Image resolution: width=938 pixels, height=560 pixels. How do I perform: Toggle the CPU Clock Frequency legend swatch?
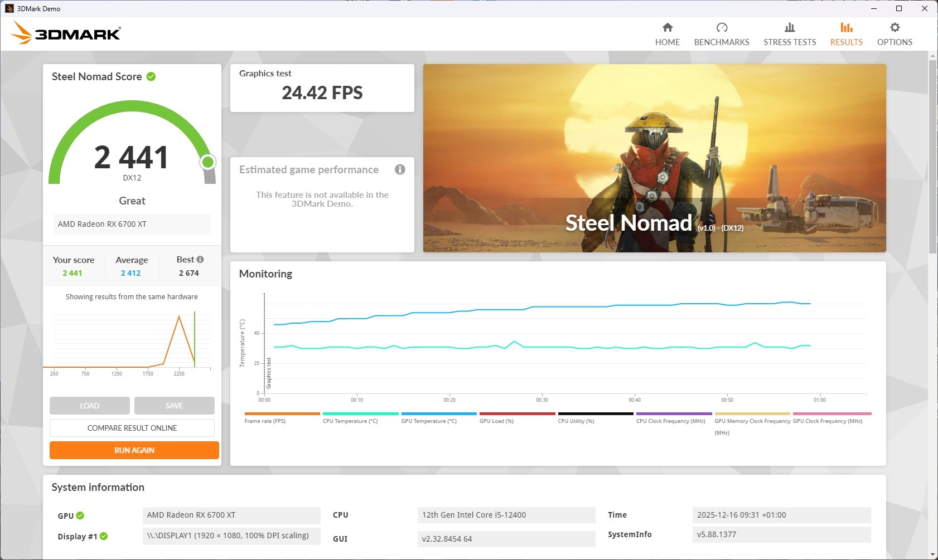tap(674, 414)
